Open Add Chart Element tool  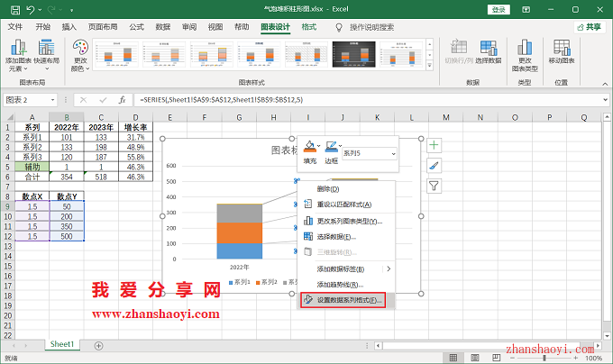[x=18, y=56]
